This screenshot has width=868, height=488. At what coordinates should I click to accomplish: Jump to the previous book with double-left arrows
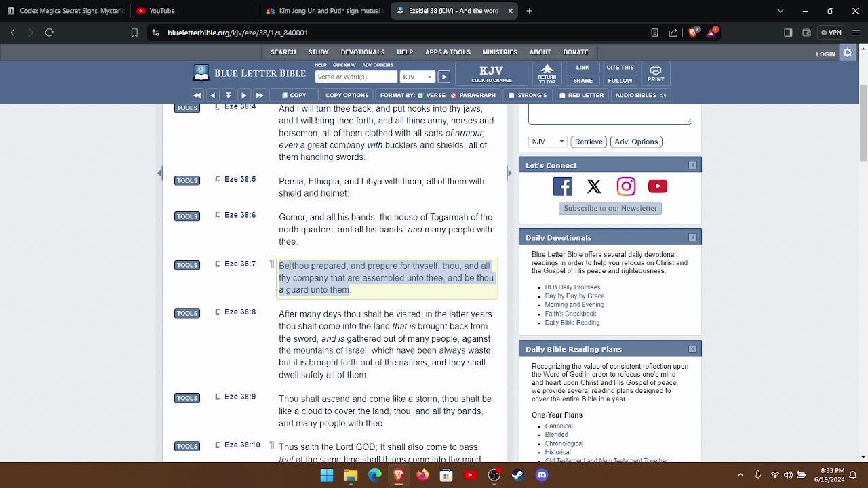pos(197,96)
